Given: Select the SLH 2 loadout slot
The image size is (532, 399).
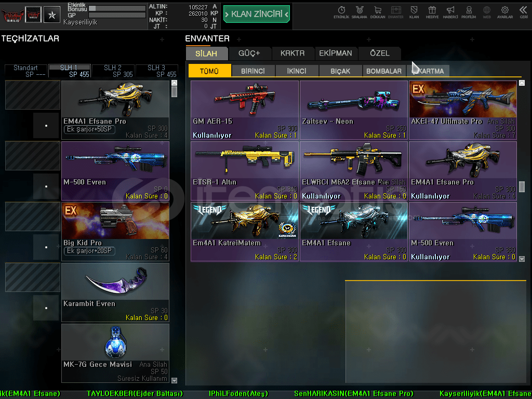Looking at the screenshot, I should coord(113,71).
